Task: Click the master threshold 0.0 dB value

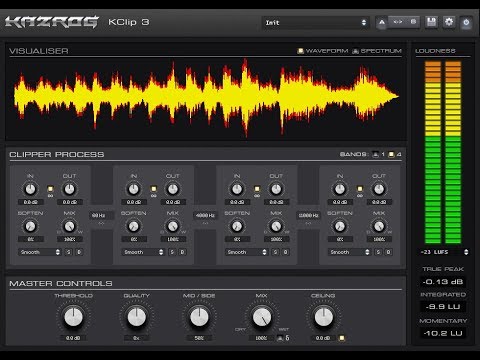Action: point(73,338)
